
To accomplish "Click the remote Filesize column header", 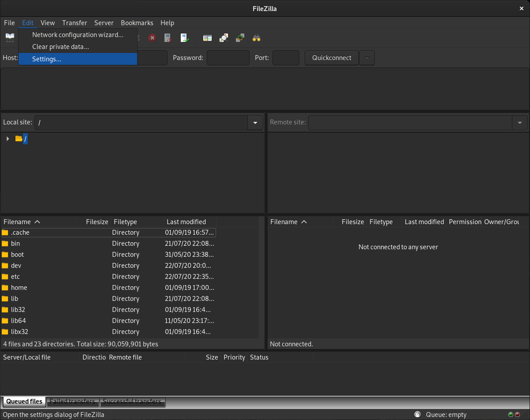I will tap(350, 222).
